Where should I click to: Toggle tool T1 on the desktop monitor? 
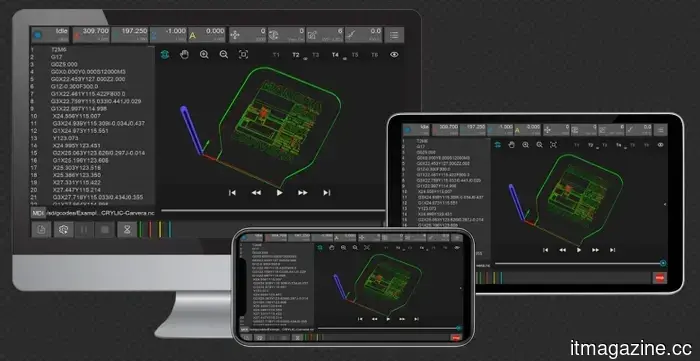[x=276, y=55]
